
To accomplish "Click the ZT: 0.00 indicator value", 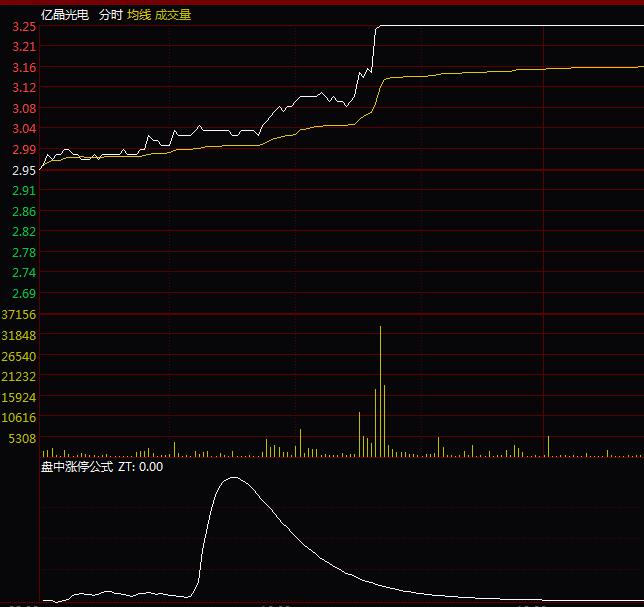I will [x=141, y=466].
